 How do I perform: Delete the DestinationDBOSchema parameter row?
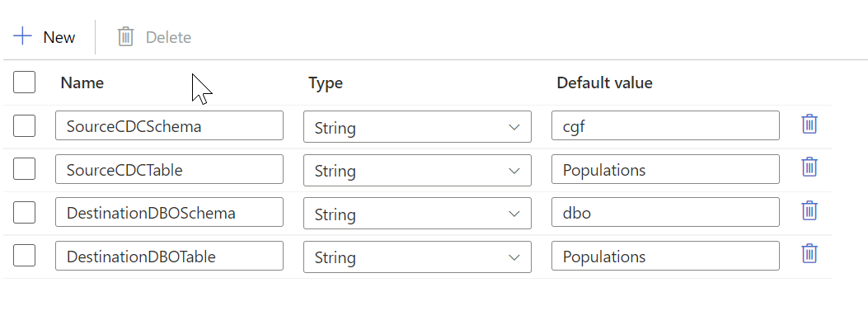[809, 210]
